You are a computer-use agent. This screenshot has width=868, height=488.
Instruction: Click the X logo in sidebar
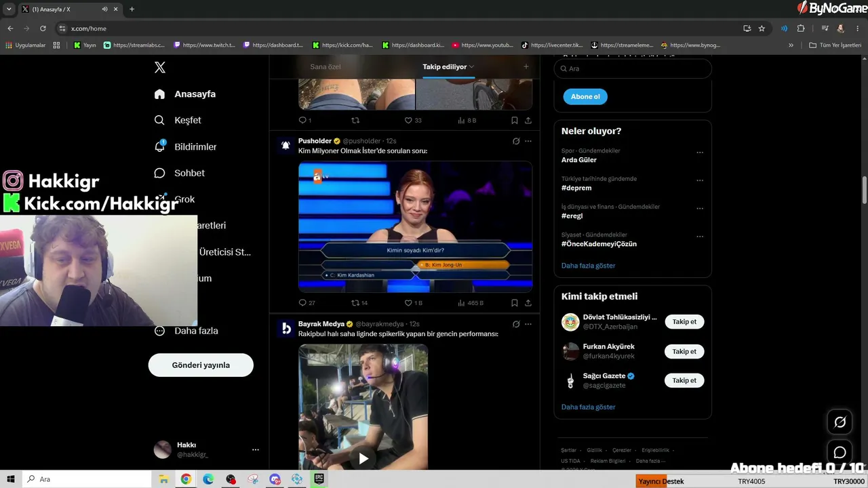click(160, 67)
